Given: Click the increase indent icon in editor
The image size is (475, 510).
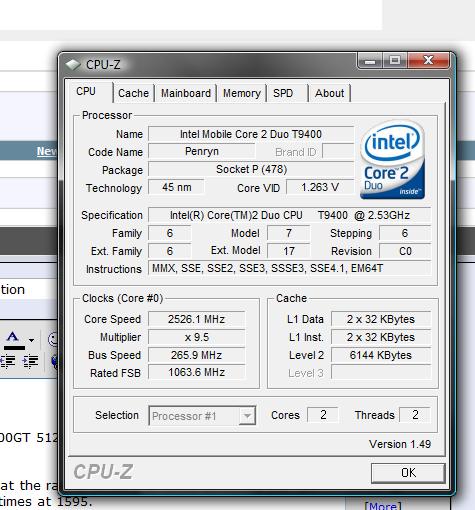Looking at the screenshot, I should click(30, 361).
